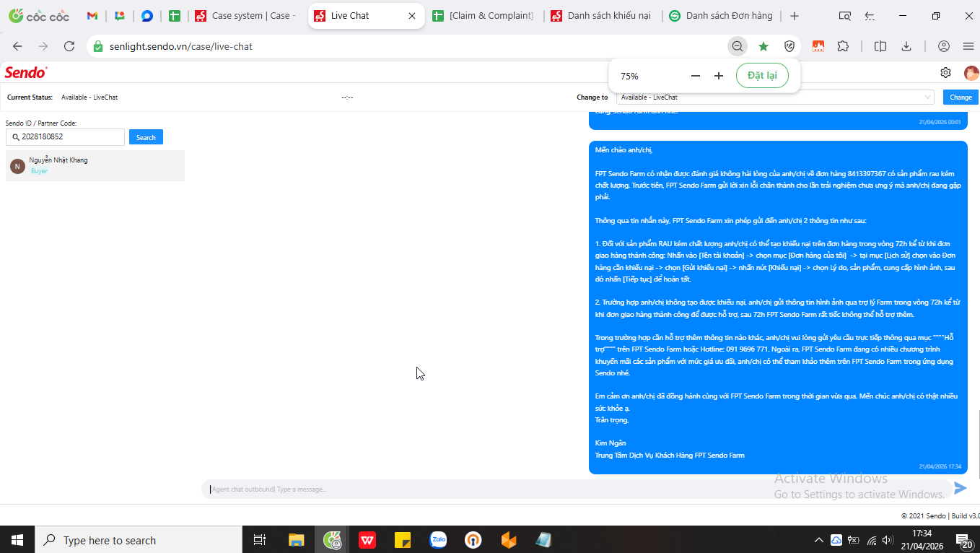
Task: Click the Windows taskbar search box
Action: click(139, 540)
